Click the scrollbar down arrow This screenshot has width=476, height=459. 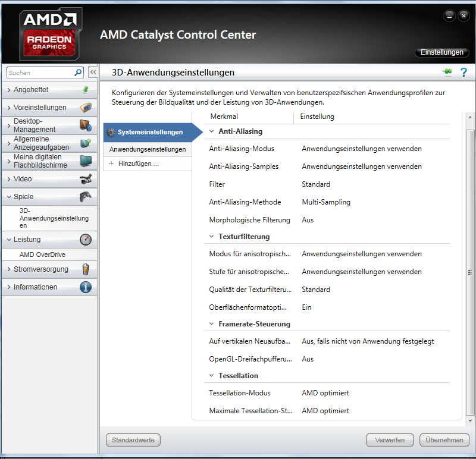click(x=470, y=421)
